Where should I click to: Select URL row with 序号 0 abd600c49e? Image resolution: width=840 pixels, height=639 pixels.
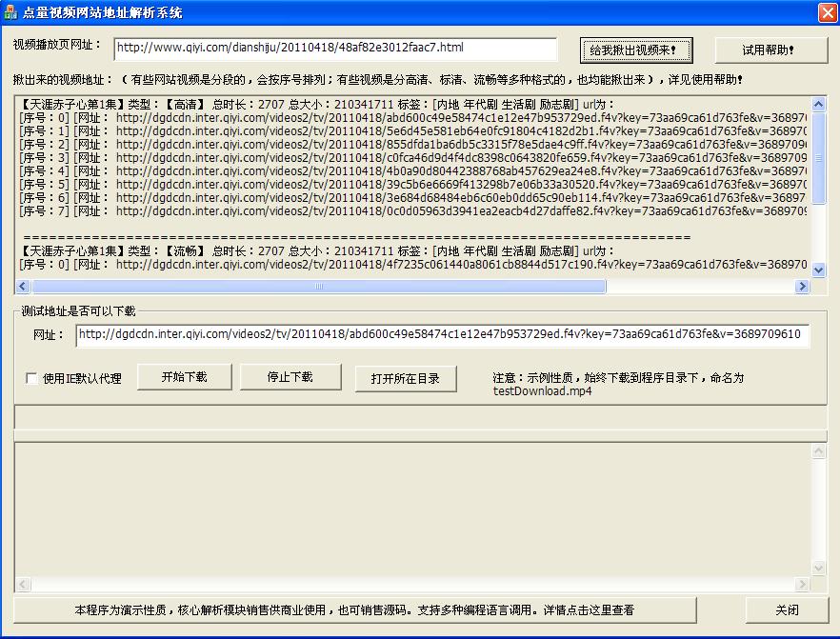tap(412, 118)
